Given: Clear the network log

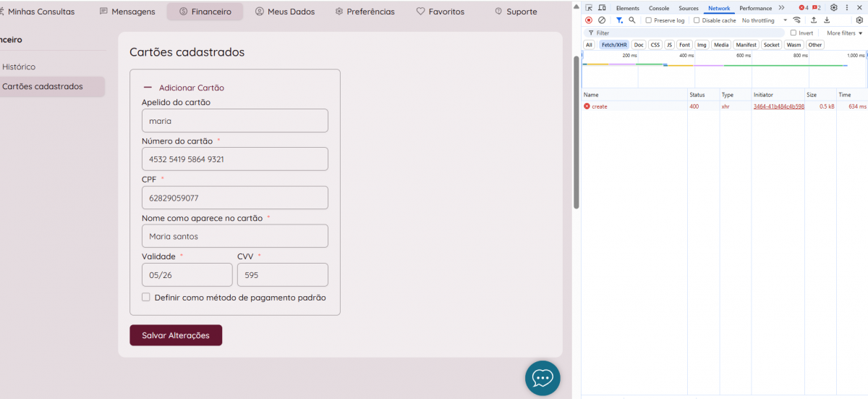Looking at the screenshot, I should (602, 20).
